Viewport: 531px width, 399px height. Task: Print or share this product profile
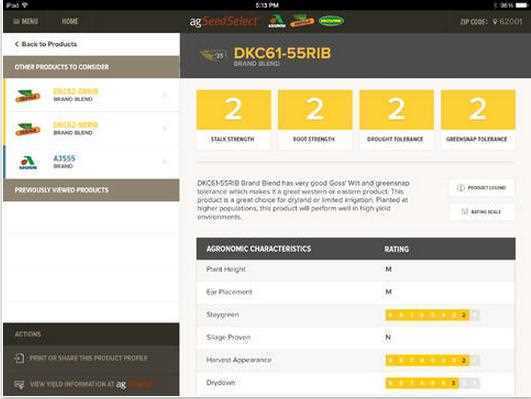click(x=88, y=358)
